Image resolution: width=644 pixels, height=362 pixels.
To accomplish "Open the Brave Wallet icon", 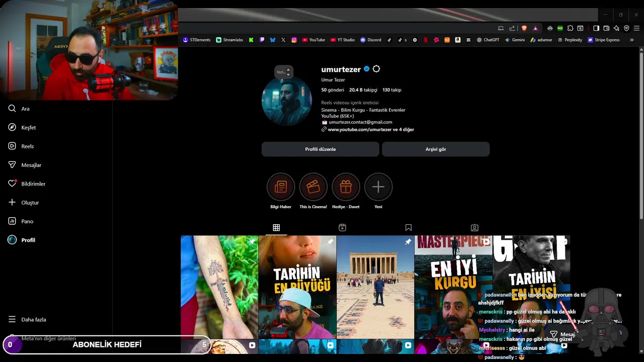I will pos(606,28).
